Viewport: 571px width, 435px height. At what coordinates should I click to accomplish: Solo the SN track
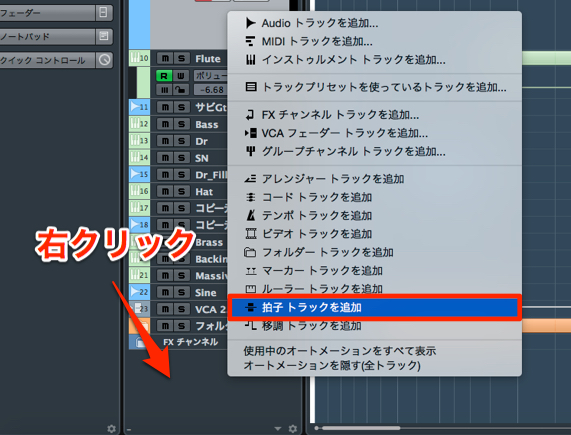tap(181, 158)
